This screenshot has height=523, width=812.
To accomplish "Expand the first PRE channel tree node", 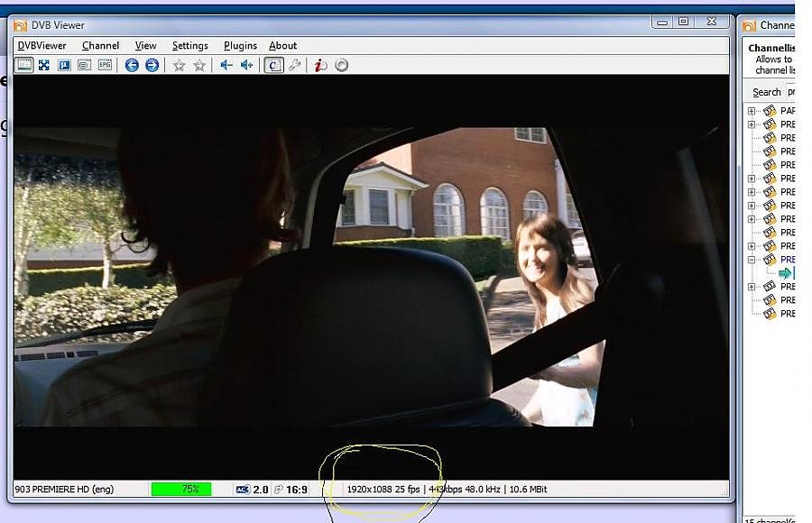I will tap(752, 124).
